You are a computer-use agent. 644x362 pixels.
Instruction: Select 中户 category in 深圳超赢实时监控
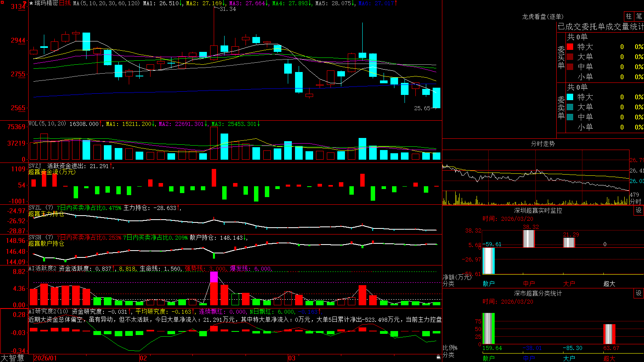click(x=529, y=284)
